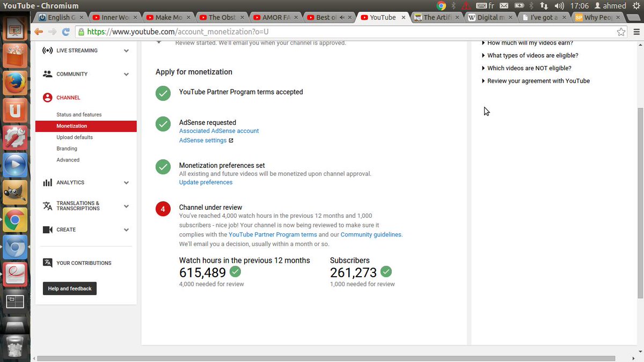Open the workspace switcher icon
The height and width of the screenshot is (362, 644).
pyautogui.click(x=15, y=301)
